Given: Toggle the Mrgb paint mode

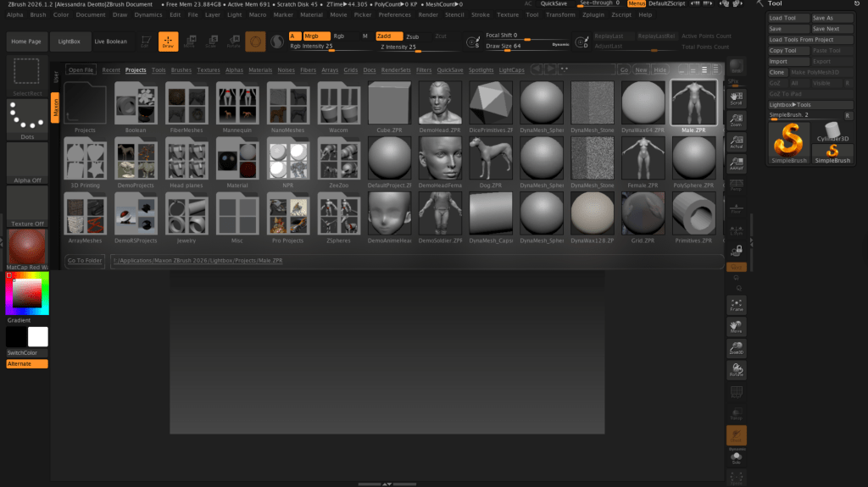Looking at the screenshot, I should [316, 36].
